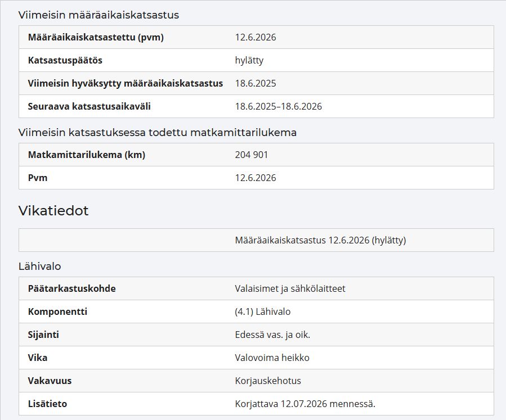Screen dimensions: 506x420
Task: Select the Määräaikaiskatsastettu (pvm) label
Action: (96, 37)
